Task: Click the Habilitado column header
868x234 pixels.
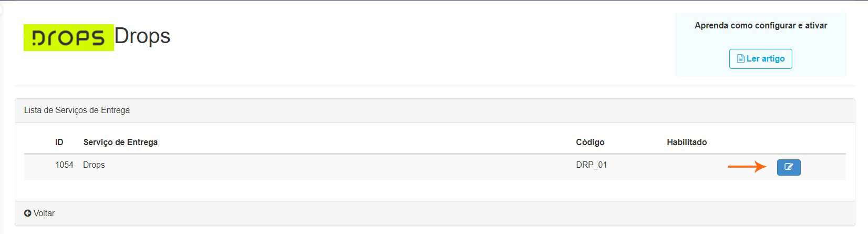Action: coord(687,143)
